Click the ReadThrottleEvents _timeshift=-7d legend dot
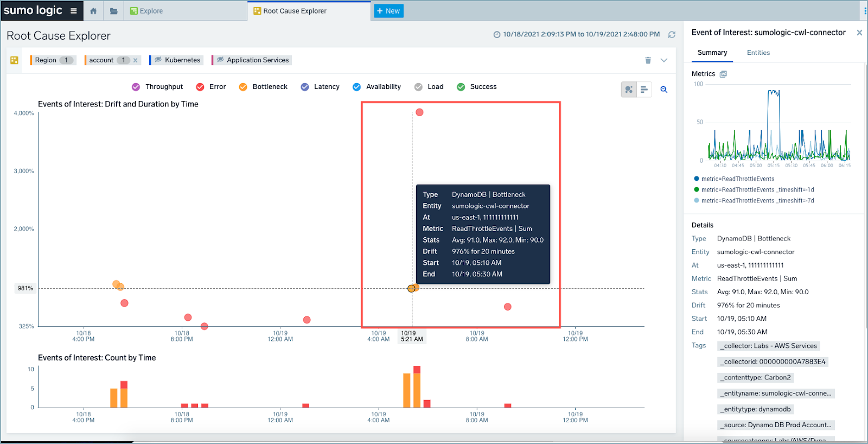868x444 pixels. [x=697, y=200]
